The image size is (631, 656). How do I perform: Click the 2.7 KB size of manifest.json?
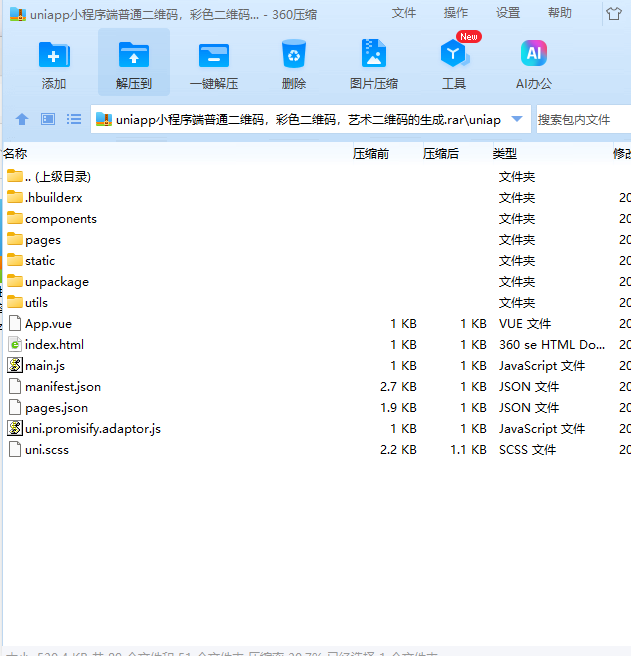[x=398, y=387]
